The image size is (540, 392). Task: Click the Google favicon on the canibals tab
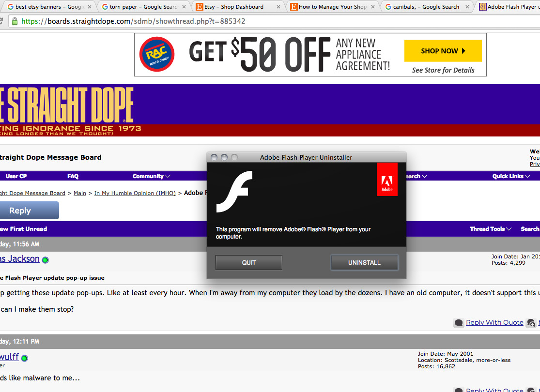coord(388,7)
